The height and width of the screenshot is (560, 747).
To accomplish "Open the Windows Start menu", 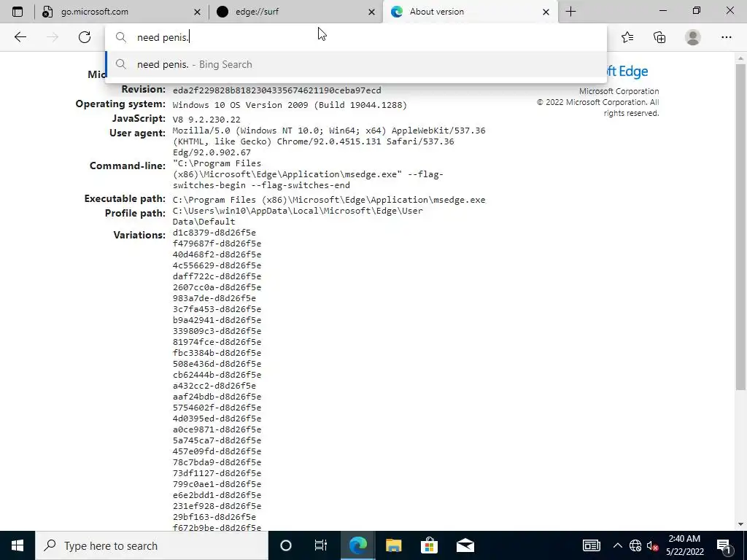I will 18,545.
